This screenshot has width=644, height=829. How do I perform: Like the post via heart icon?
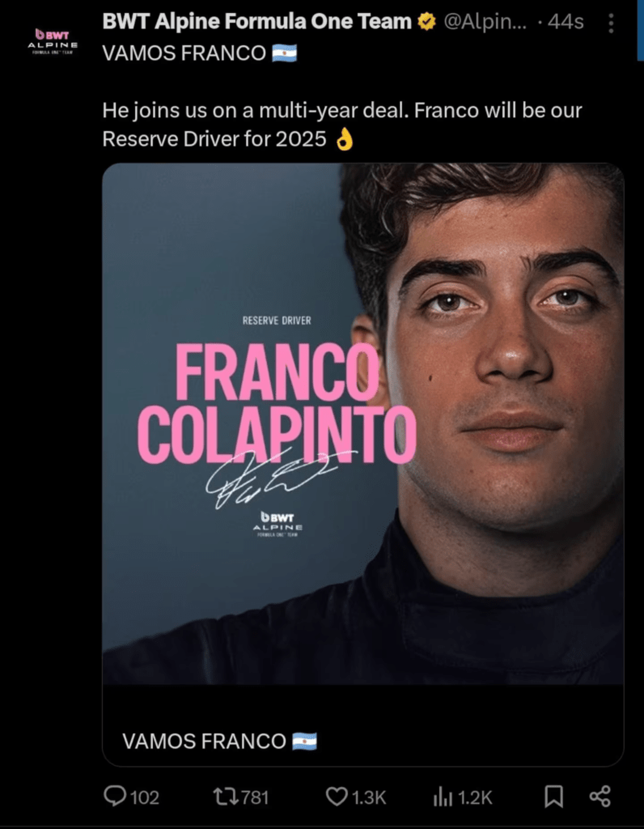coord(337,797)
